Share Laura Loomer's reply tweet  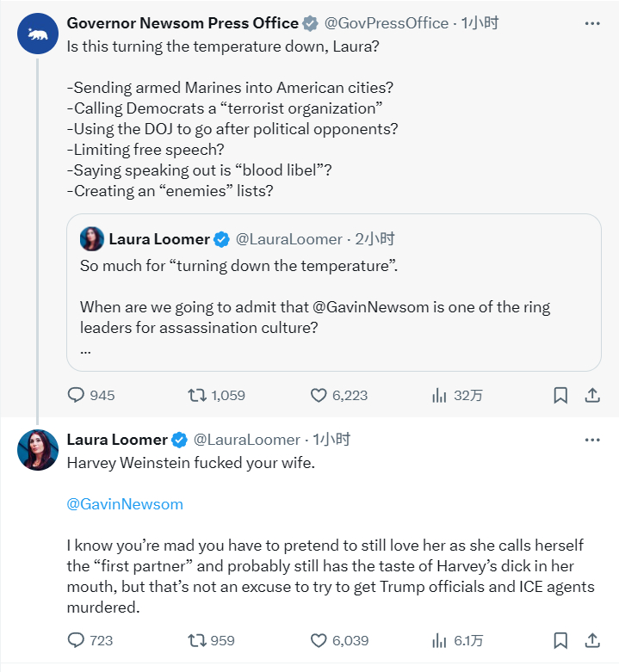click(x=592, y=641)
